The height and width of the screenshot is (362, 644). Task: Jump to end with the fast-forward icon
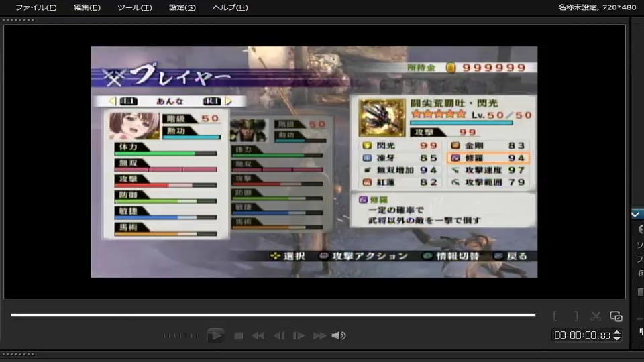(x=319, y=336)
